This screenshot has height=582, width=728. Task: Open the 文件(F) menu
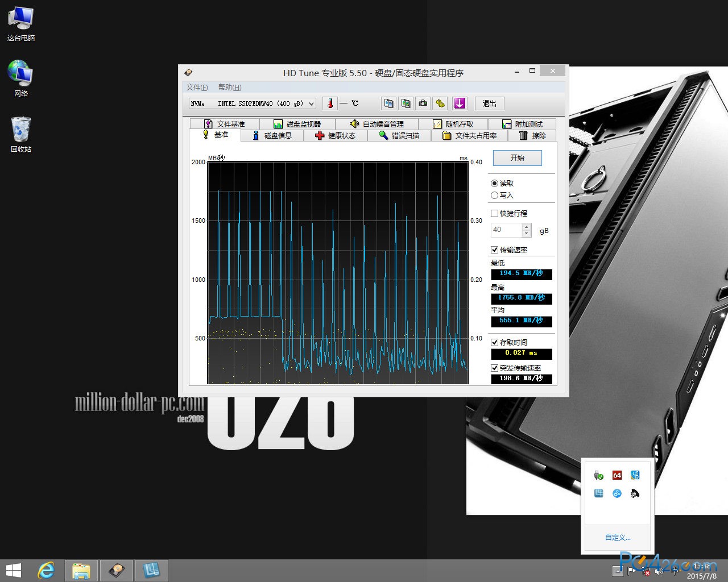pos(197,87)
